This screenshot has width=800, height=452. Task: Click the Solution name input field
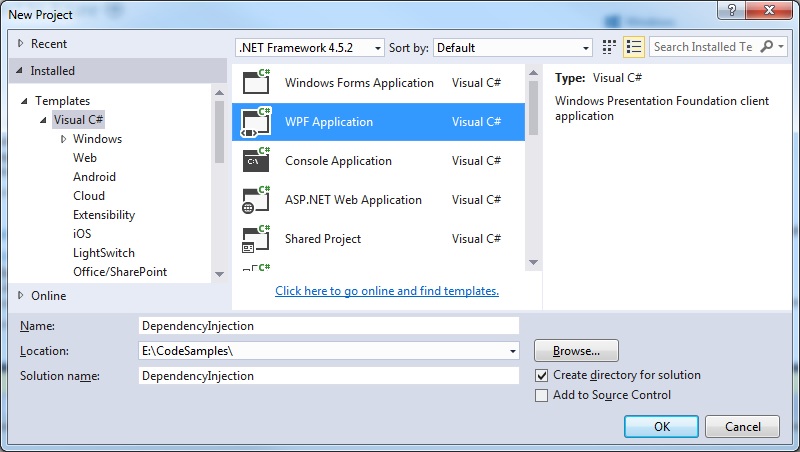point(329,376)
